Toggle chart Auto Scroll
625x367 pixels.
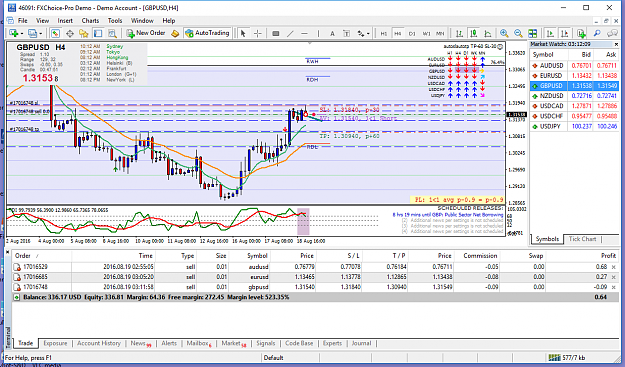click(550, 33)
